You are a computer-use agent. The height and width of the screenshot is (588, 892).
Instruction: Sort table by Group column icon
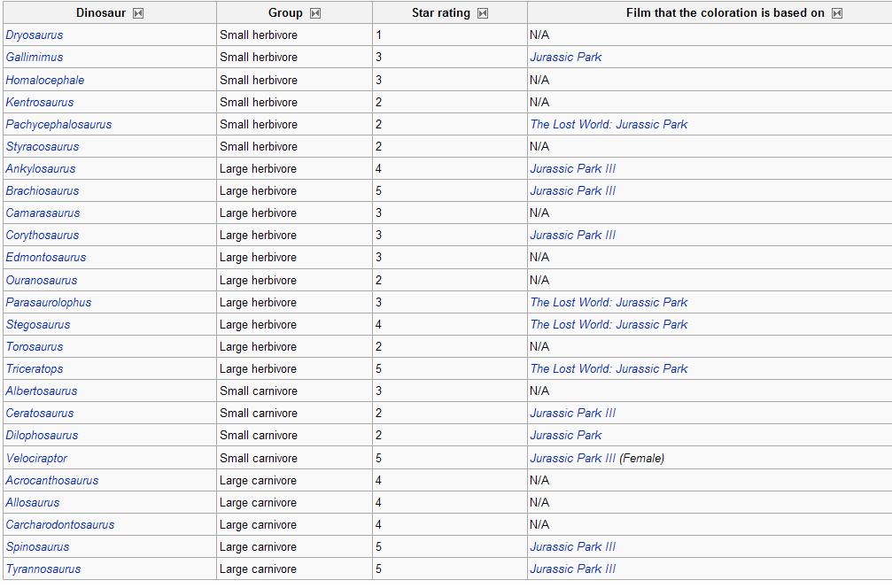click(x=315, y=13)
